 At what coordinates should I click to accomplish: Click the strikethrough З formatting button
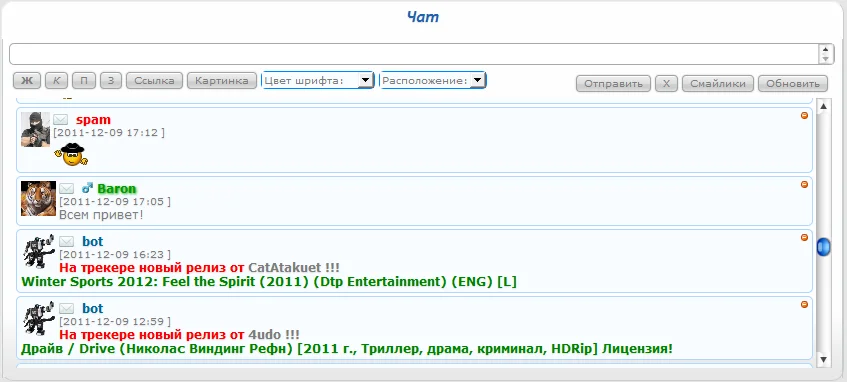pyautogui.click(x=111, y=81)
